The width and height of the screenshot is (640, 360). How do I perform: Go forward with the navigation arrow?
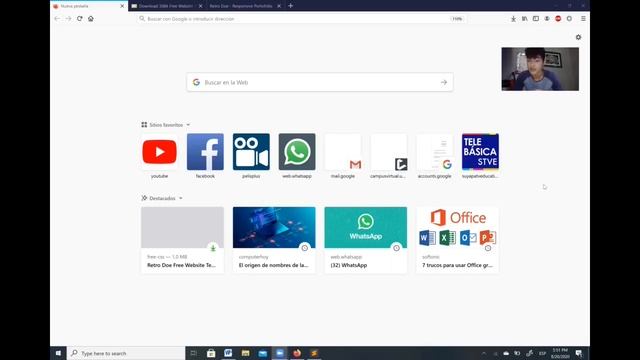pyautogui.click(x=68, y=19)
